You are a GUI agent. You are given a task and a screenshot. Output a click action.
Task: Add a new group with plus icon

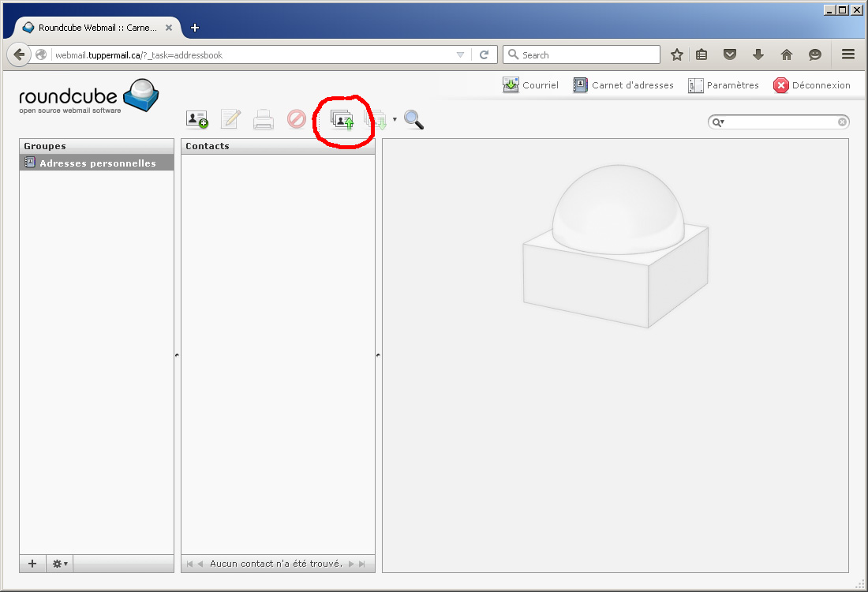(x=32, y=564)
